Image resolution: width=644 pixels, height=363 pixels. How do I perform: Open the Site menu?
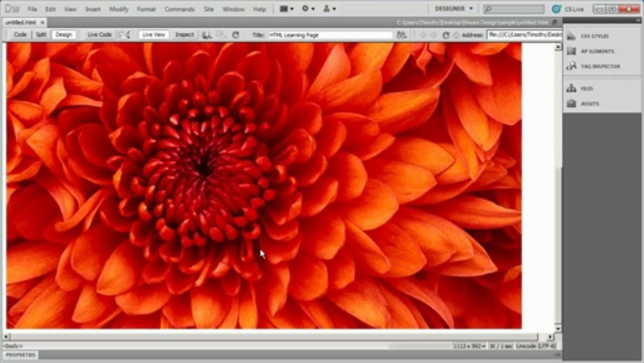pyautogui.click(x=208, y=9)
